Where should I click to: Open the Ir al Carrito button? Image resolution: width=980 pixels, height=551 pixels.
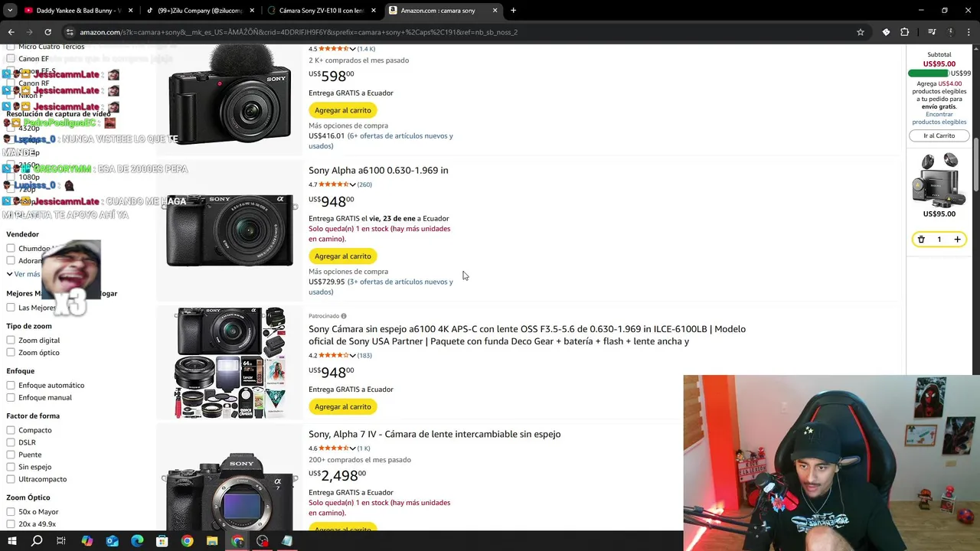(939, 135)
